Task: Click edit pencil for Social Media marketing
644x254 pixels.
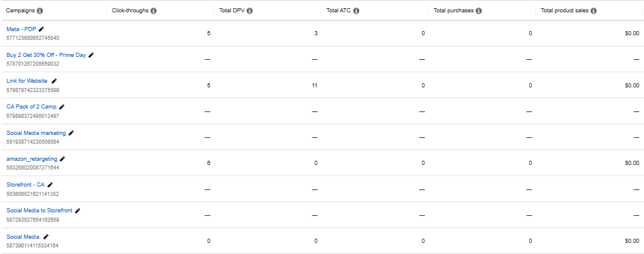Action: pyautogui.click(x=71, y=133)
